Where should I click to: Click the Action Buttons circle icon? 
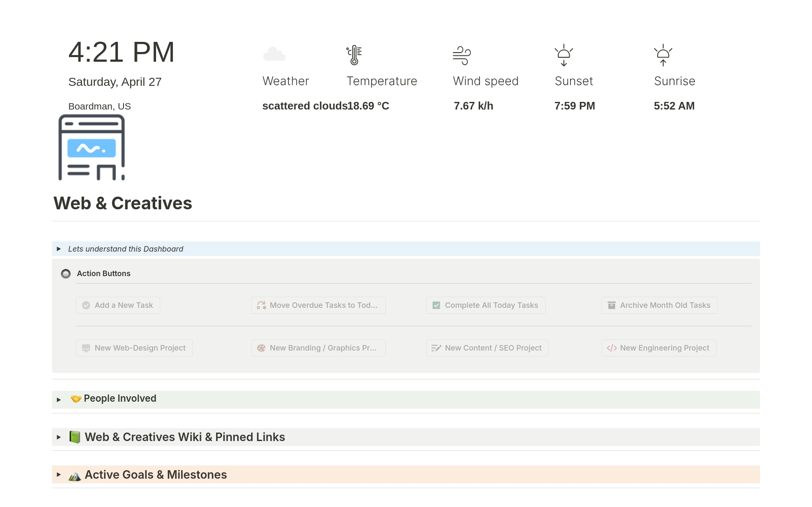tap(66, 274)
